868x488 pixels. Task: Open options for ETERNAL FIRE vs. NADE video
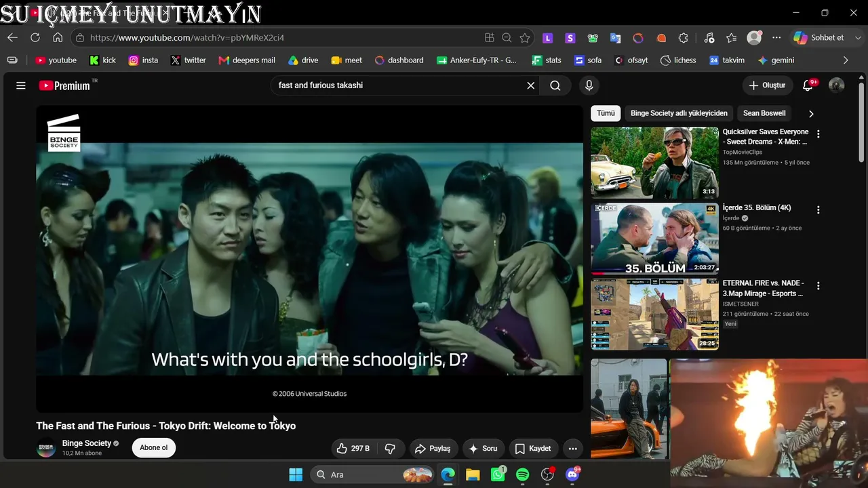(818, 286)
